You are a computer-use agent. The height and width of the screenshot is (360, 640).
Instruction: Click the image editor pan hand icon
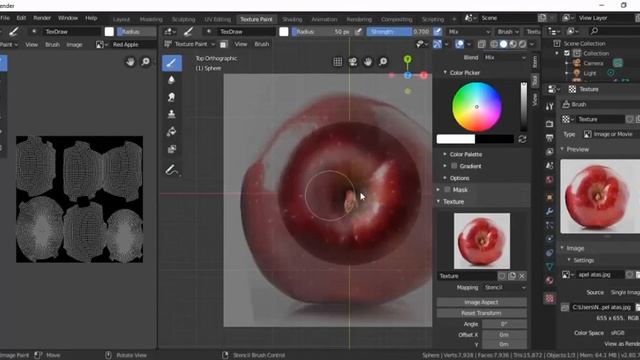[x=130, y=62]
